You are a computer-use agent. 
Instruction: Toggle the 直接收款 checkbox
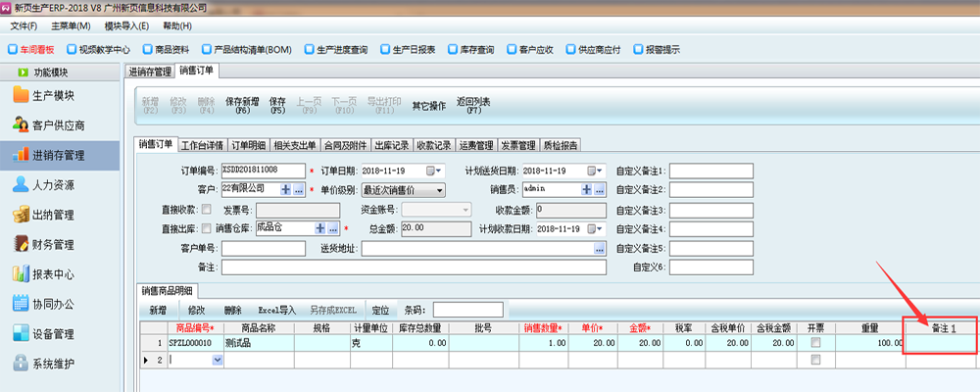point(206,209)
